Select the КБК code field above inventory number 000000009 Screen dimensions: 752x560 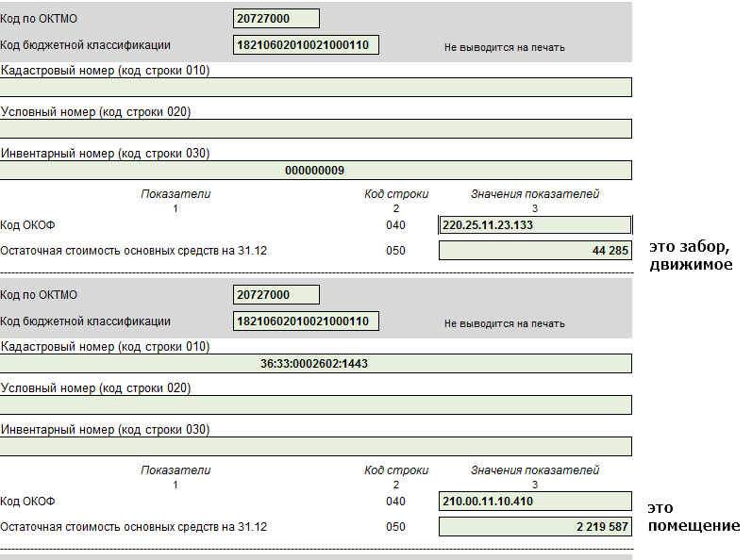[306, 45]
